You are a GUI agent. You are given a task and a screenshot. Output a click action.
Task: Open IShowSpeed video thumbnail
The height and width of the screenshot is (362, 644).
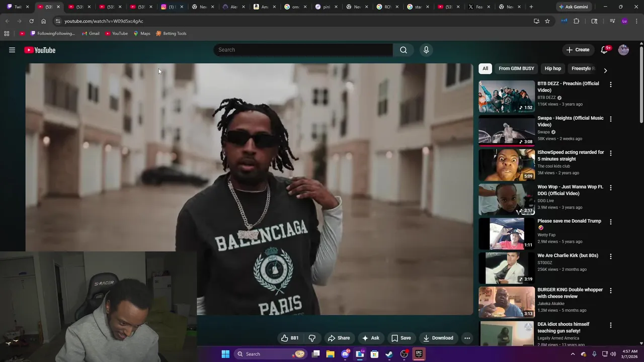(507, 165)
